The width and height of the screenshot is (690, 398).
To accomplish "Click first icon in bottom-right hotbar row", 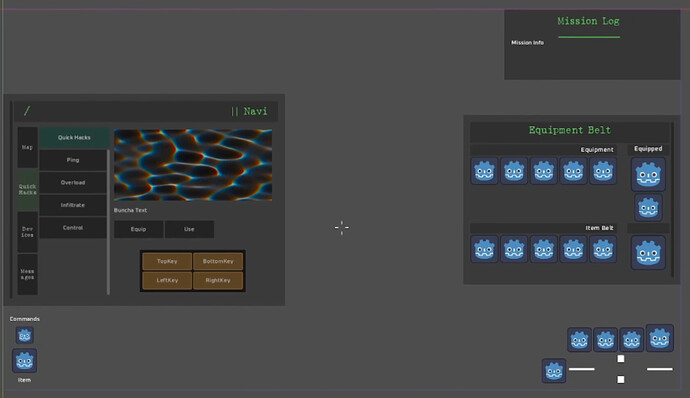I will click(579, 340).
